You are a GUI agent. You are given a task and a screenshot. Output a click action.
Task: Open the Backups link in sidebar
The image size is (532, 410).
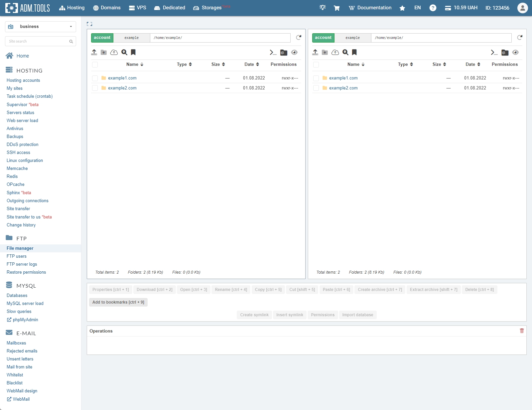point(15,137)
